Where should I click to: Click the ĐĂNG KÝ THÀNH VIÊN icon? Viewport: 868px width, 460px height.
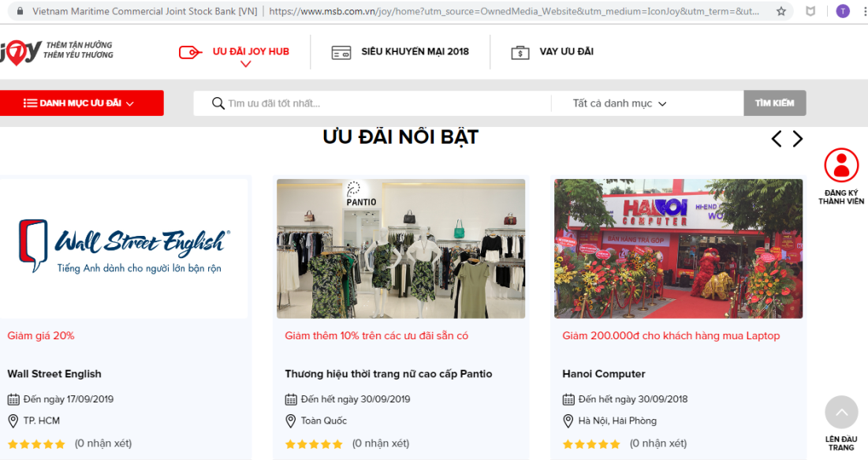pyautogui.click(x=841, y=165)
